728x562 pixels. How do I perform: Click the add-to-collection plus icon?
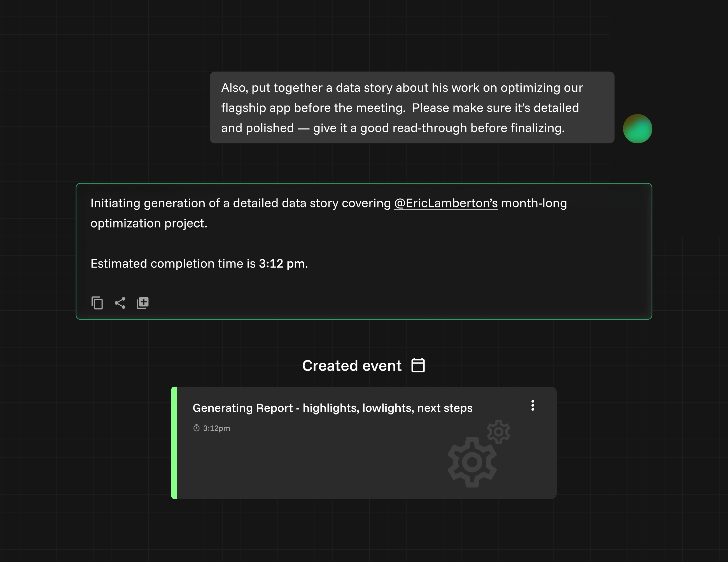click(143, 303)
